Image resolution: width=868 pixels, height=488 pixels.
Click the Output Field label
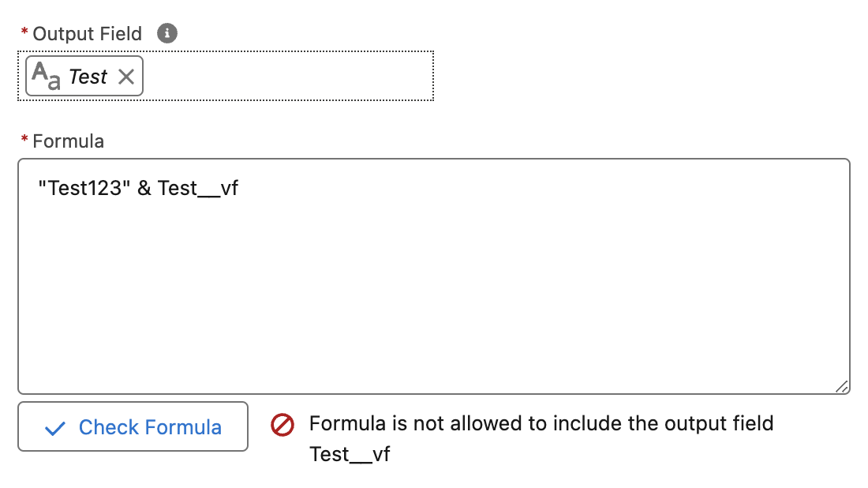point(87,33)
